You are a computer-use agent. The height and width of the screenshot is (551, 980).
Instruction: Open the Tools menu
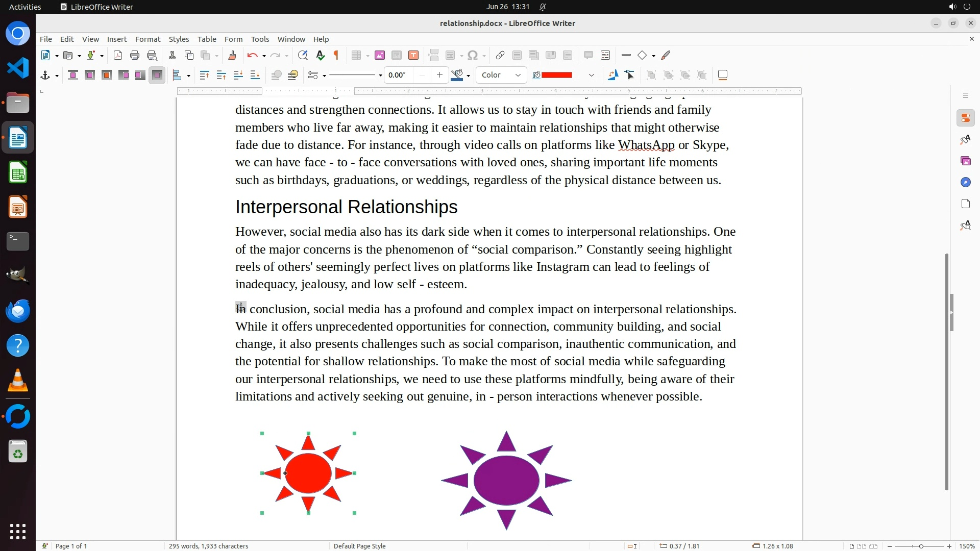pos(259,39)
